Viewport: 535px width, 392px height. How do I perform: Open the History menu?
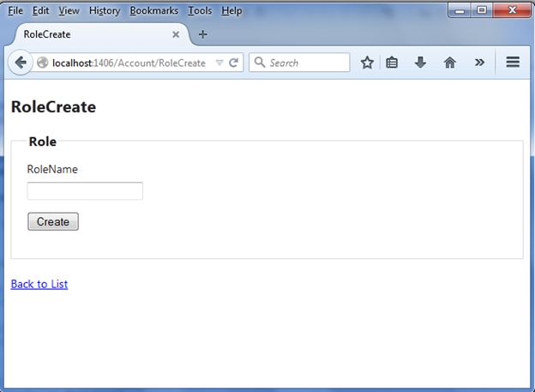(x=105, y=11)
